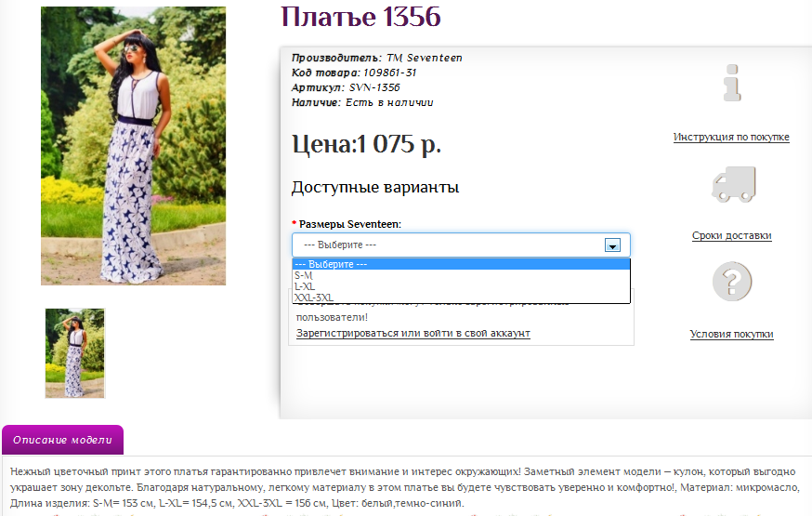Choose the highlighted --- Выберите --- option
Image resolution: width=812 pixels, height=516 pixels.
(461, 264)
